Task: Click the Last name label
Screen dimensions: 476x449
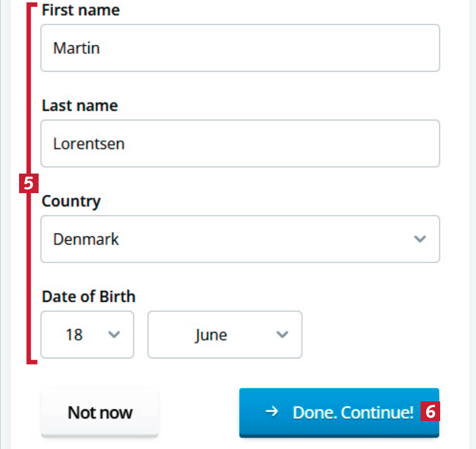Action: click(x=80, y=106)
